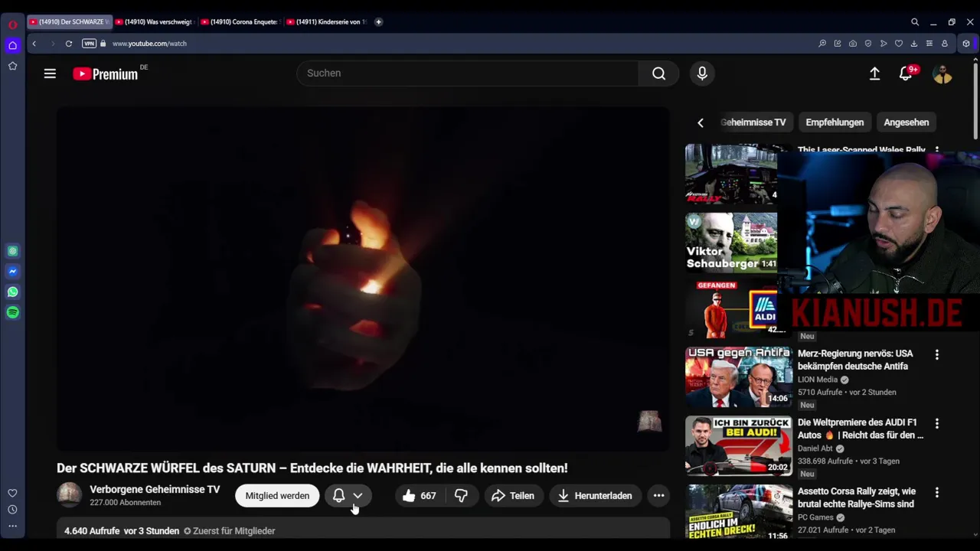Image resolution: width=980 pixels, height=551 pixels.
Task: Open PC Games channel link
Action: 815,517
